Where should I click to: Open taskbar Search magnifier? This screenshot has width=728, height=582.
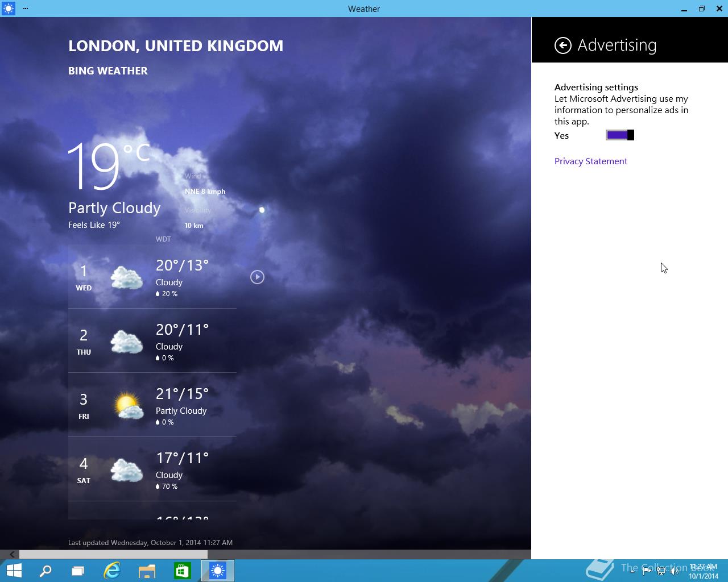coord(45,571)
